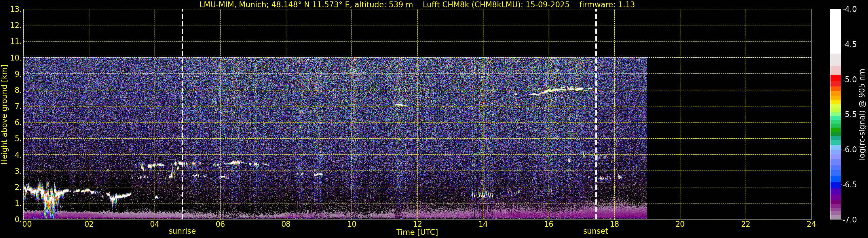The width and height of the screenshot is (868, 238).
Task: Click the 'firmware: 1.13' title text
Action: (x=607, y=5)
